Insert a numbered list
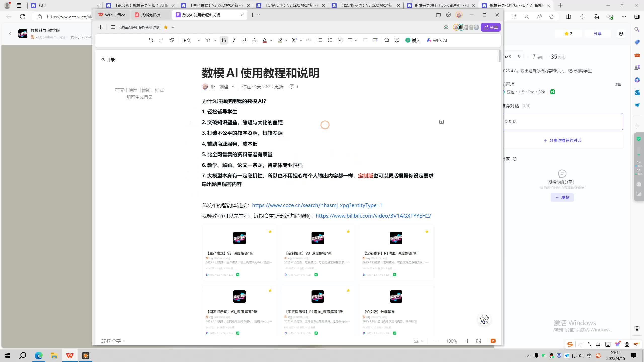Screen dimensions: 644x362 330,40
